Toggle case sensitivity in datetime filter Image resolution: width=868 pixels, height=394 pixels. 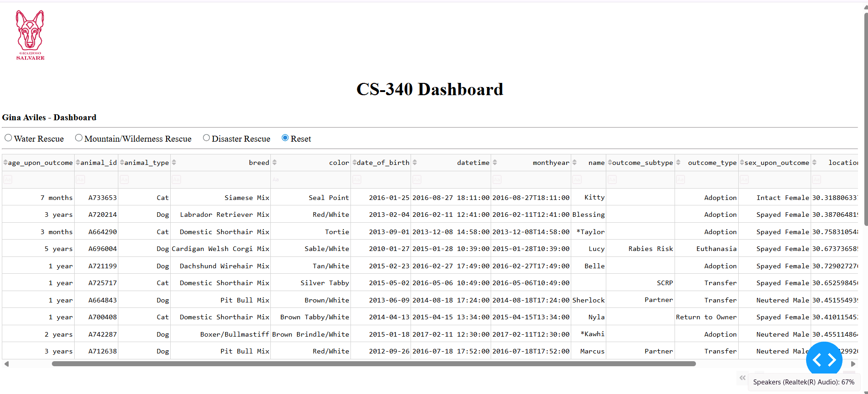coord(417,180)
